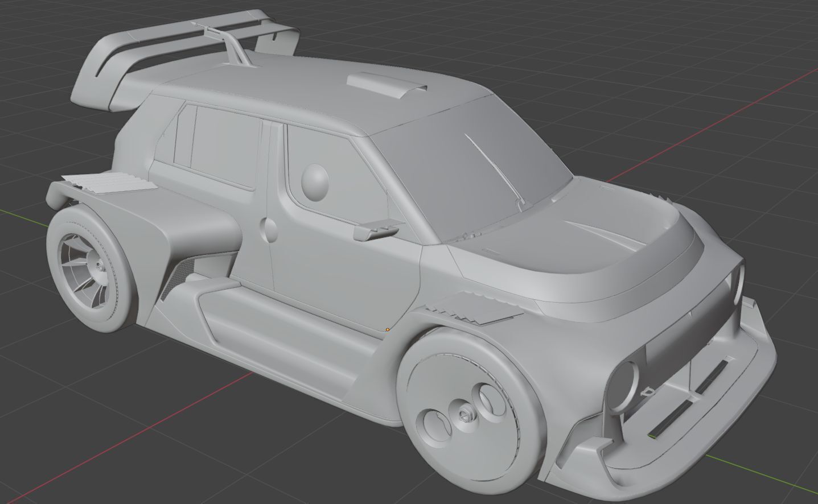Click the roof air scoop on the car
Image resolution: width=818 pixels, height=504 pixels.
tap(386, 85)
